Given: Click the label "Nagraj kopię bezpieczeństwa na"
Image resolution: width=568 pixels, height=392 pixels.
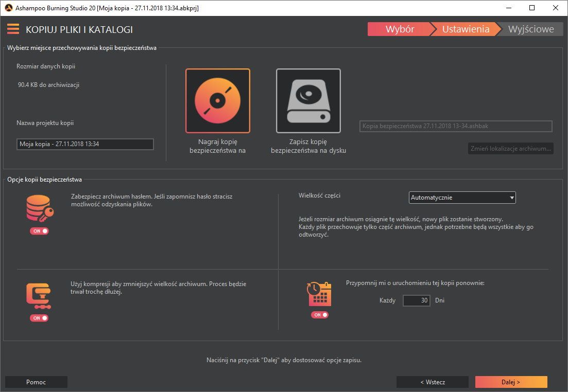Looking at the screenshot, I should pyautogui.click(x=218, y=146).
